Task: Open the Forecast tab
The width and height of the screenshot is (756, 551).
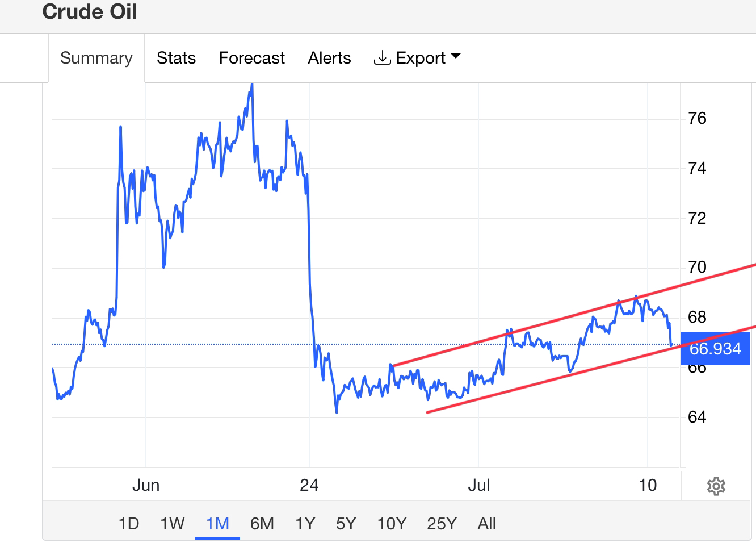Action: point(252,58)
